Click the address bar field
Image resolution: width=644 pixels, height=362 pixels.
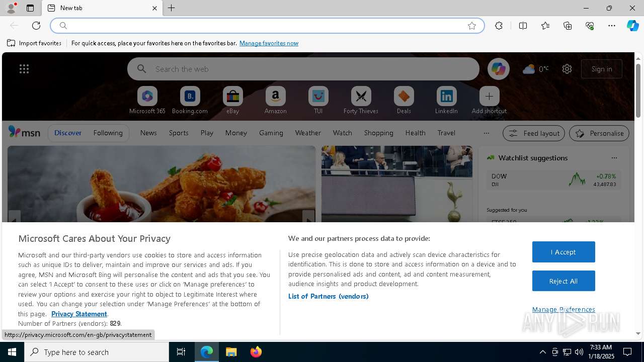coord(267,26)
